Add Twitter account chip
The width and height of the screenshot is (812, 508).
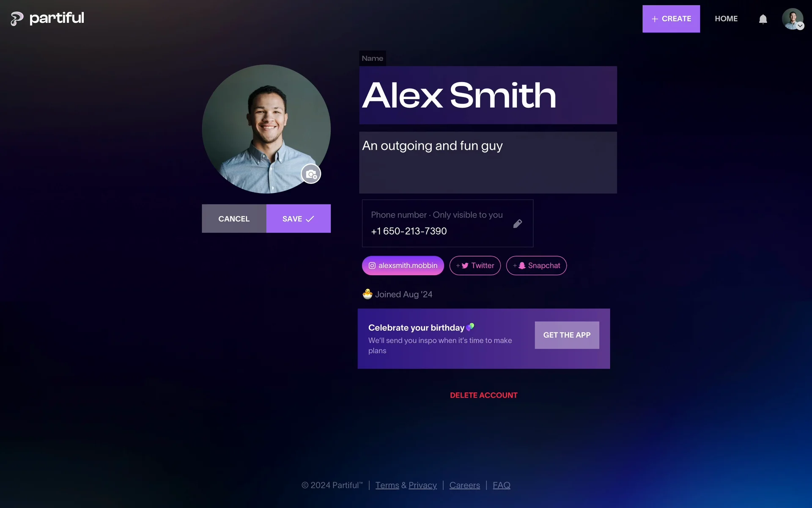[x=475, y=265]
